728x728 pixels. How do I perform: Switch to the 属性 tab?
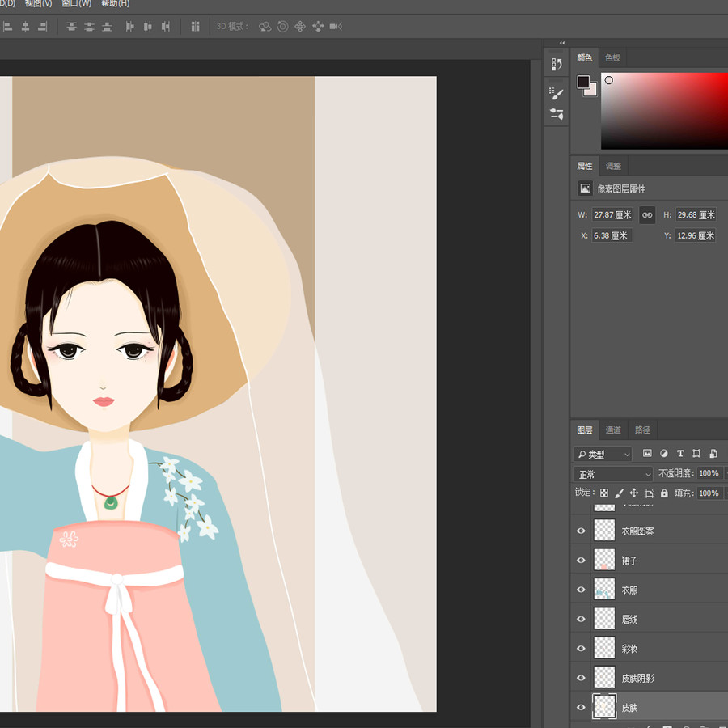(585, 166)
